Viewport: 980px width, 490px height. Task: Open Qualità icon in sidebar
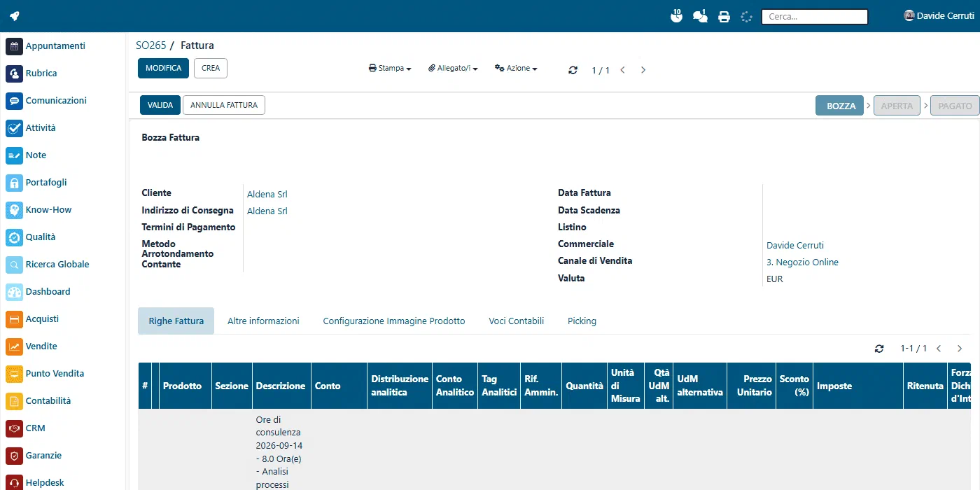[x=15, y=237]
